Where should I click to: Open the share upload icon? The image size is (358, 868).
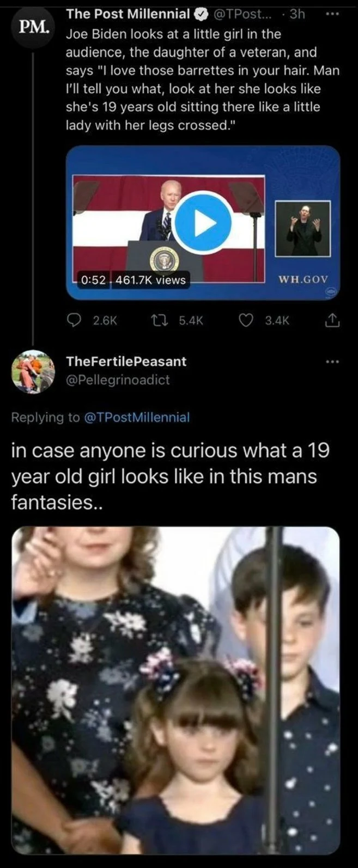tap(332, 321)
